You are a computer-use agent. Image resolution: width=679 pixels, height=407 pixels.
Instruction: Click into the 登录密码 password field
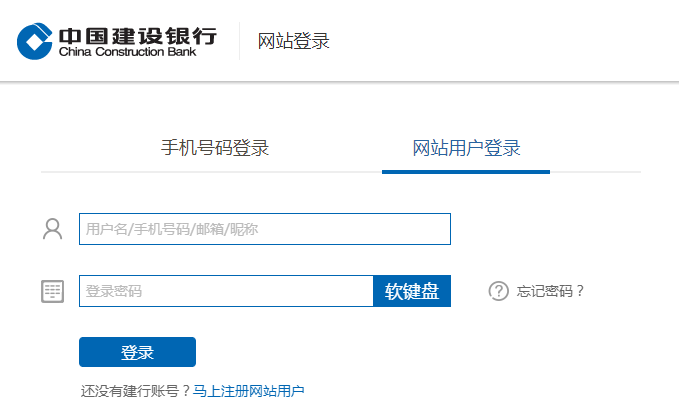tap(226, 291)
